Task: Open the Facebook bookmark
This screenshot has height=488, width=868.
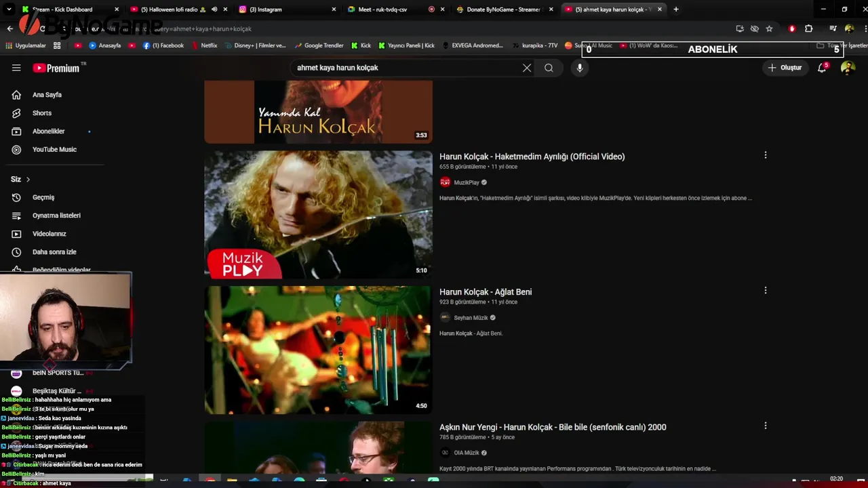Action: (x=163, y=45)
